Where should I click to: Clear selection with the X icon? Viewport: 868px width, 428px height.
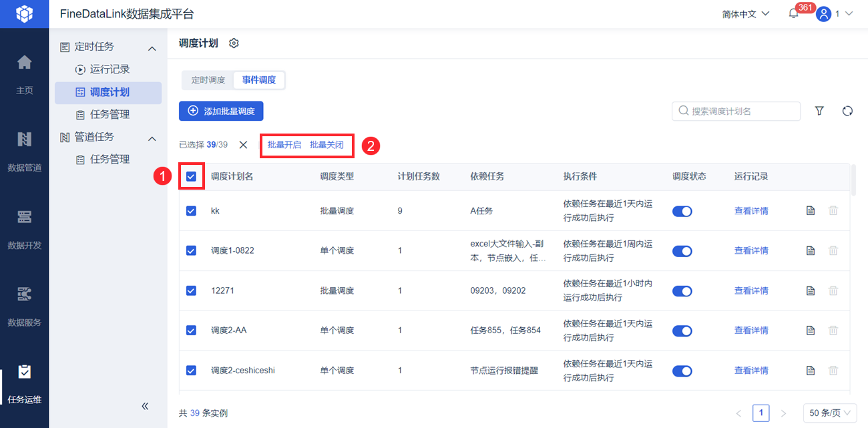[243, 144]
